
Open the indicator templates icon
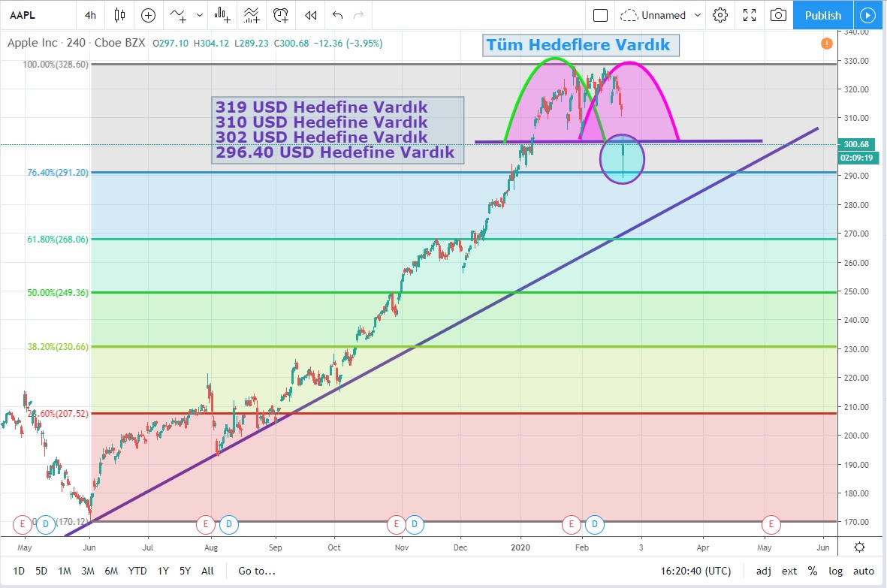coord(252,15)
